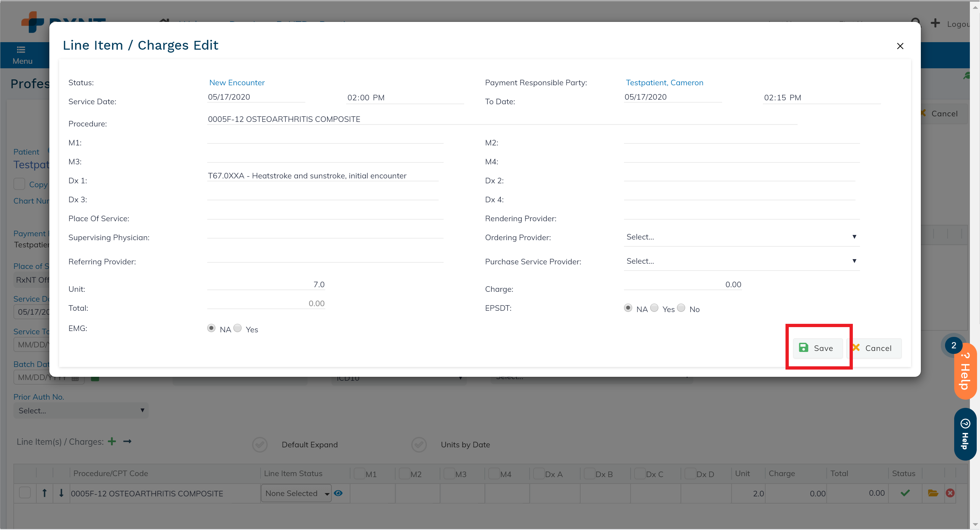This screenshot has height=531, width=980.
Task: Click the M3 modifier field
Action: pos(325,157)
